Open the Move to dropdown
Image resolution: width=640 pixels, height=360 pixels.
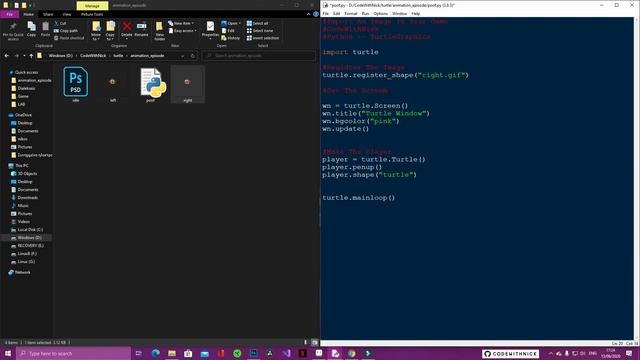96,31
